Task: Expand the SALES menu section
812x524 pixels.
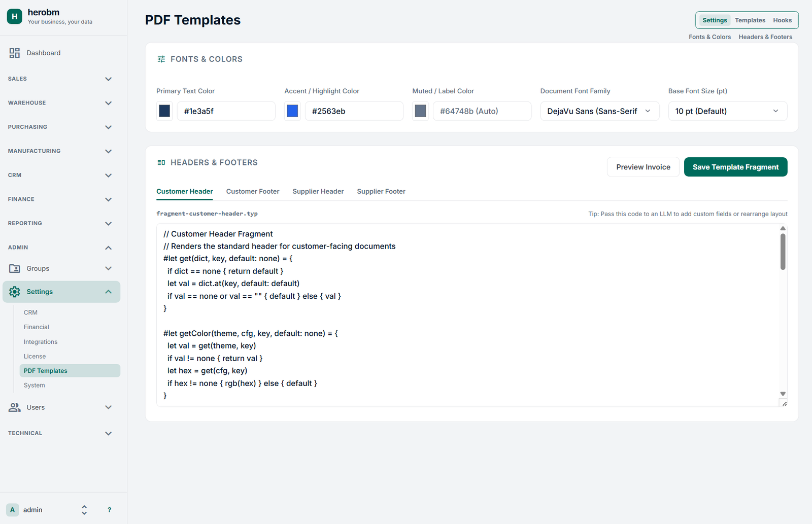Action: point(60,79)
